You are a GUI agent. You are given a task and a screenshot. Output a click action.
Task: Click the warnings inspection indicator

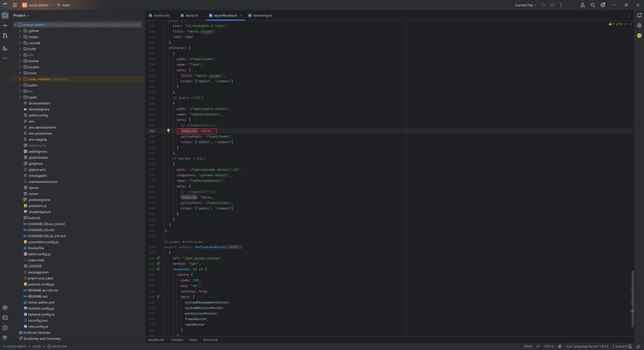point(611,24)
